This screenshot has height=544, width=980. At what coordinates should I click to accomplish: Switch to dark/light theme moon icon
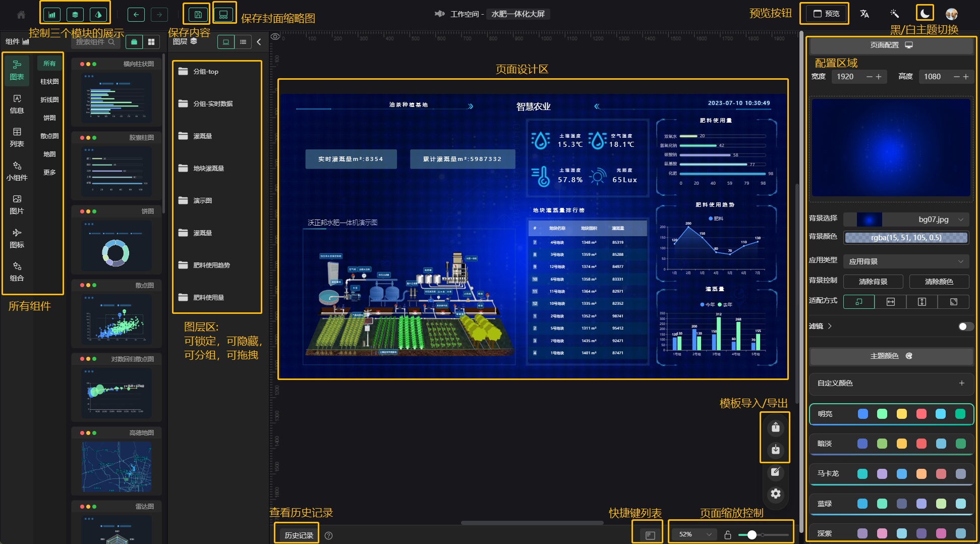pyautogui.click(x=925, y=14)
